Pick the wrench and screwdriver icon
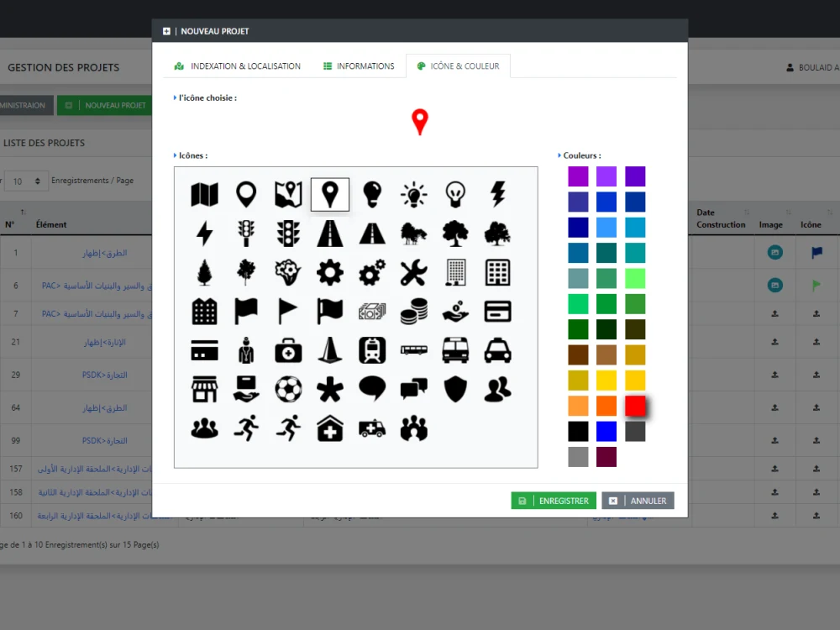840x630 pixels. tap(414, 273)
